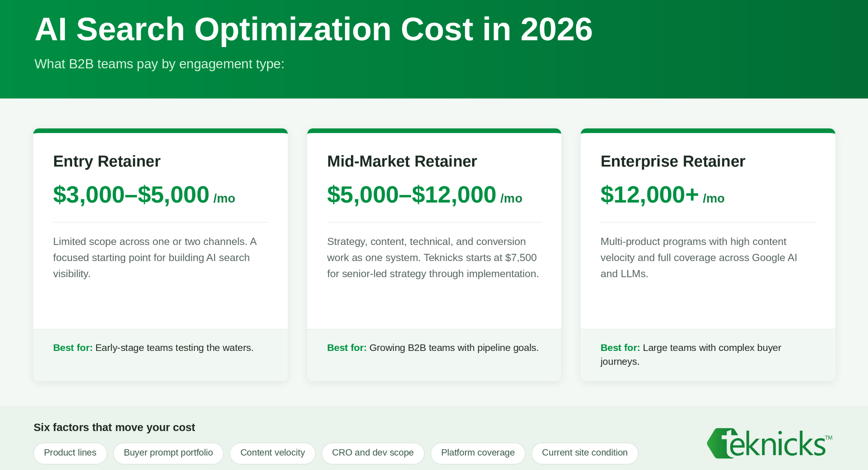Click the teknicks logo
Screen dimensions: 868x470
tap(770, 443)
